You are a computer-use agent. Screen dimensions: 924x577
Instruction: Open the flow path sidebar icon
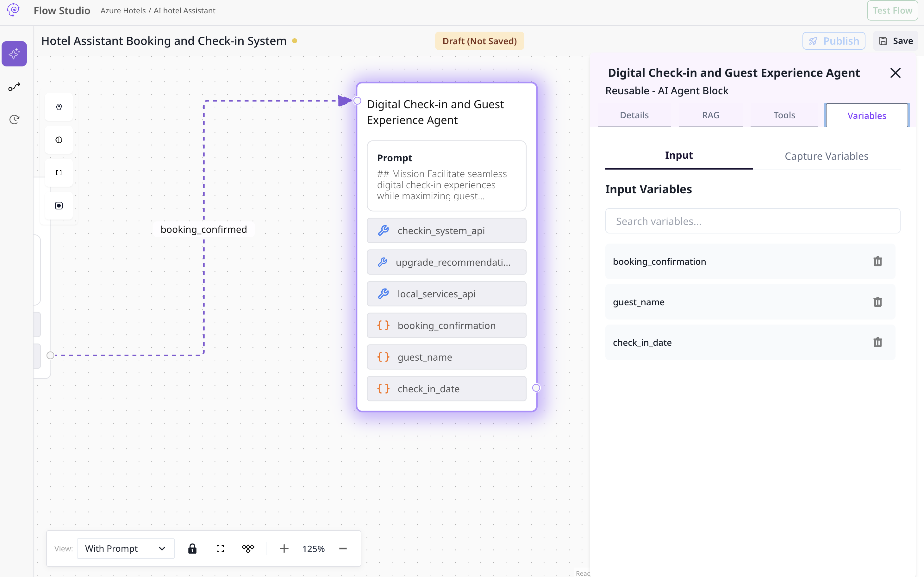(14, 87)
